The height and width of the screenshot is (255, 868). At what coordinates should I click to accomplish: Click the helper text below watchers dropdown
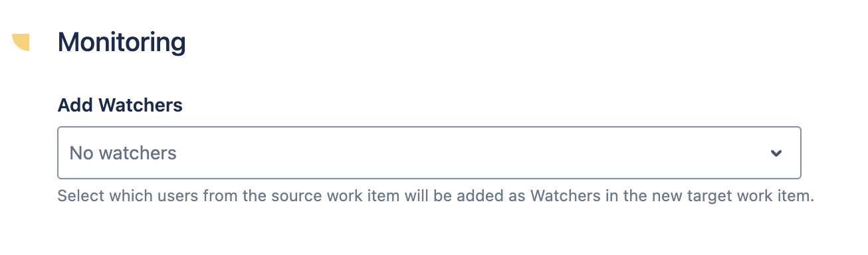(x=436, y=197)
